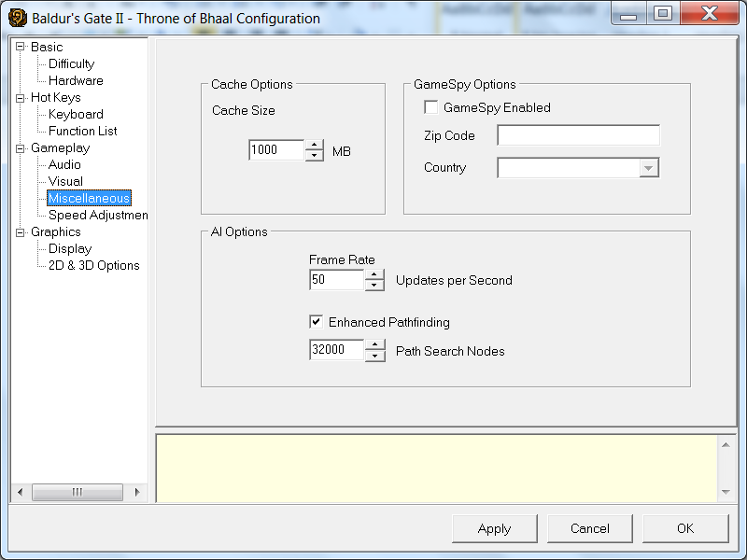Click the Zip Code text field
Image resolution: width=747 pixels, height=560 pixels.
[578, 135]
